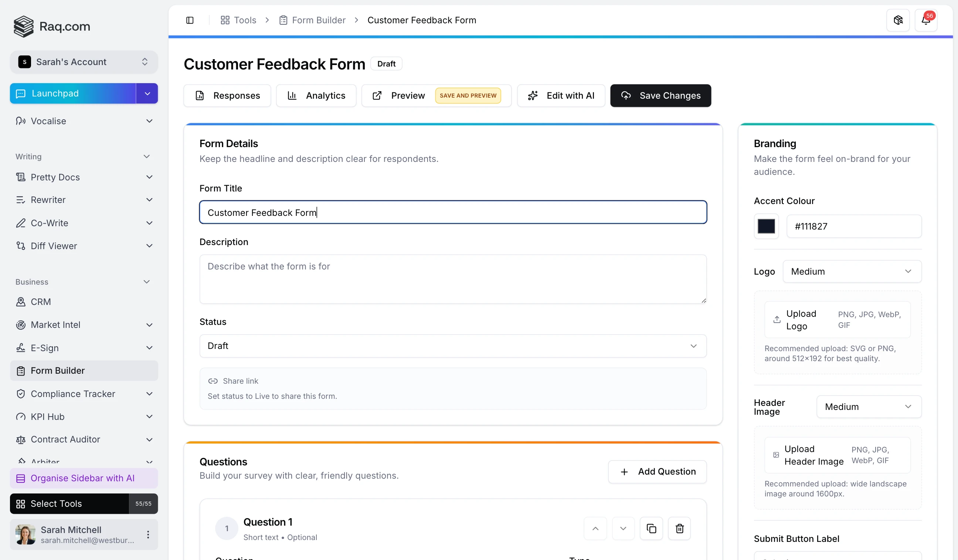Screen dimensions: 958x560
Task: Click the dark accent colour swatch
Action: tap(767, 226)
